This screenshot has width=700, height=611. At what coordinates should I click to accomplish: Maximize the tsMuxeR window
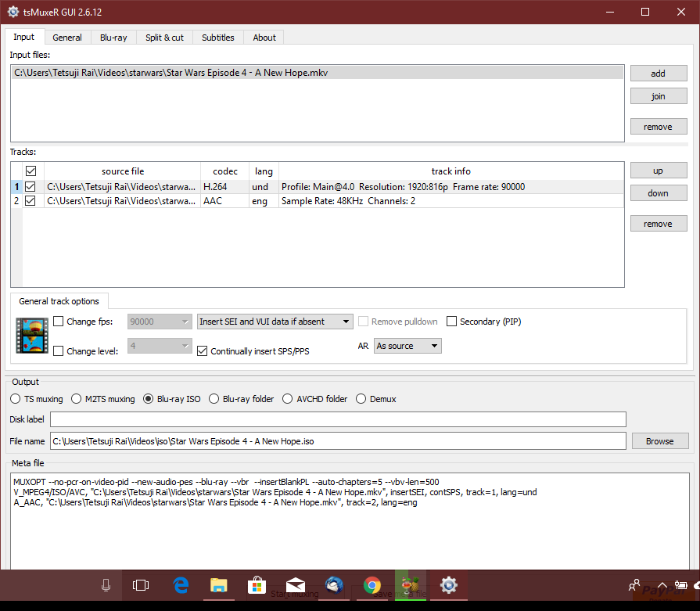click(645, 12)
